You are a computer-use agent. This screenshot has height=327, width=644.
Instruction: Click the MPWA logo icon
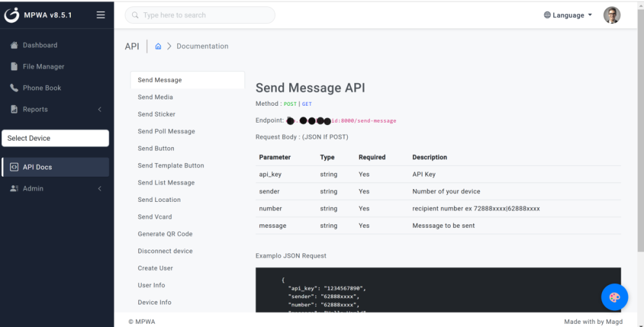12,15
